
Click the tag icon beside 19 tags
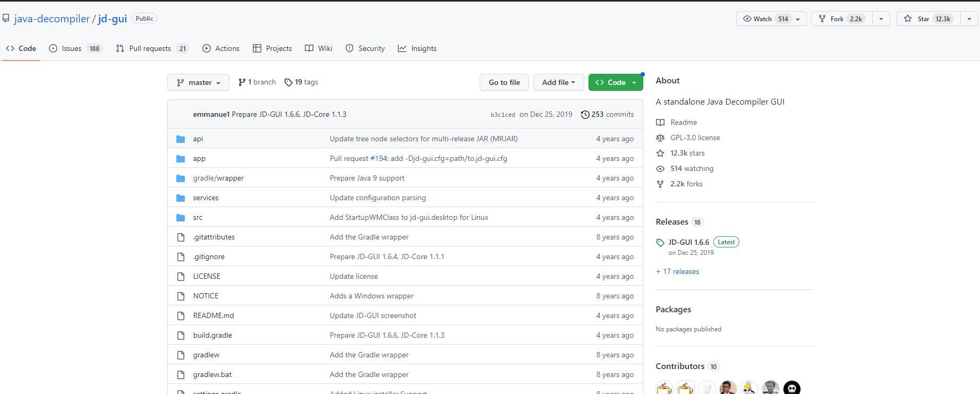pyautogui.click(x=288, y=82)
